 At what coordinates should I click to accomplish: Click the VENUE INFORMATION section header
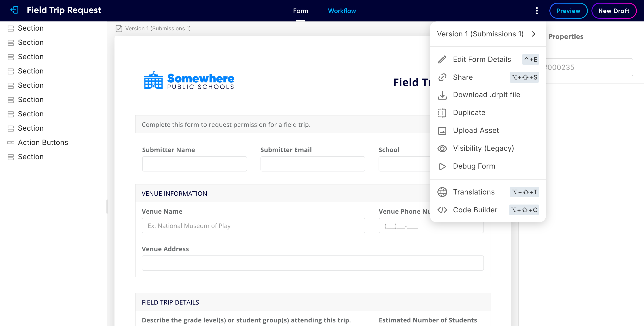click(x=282, y=194)
